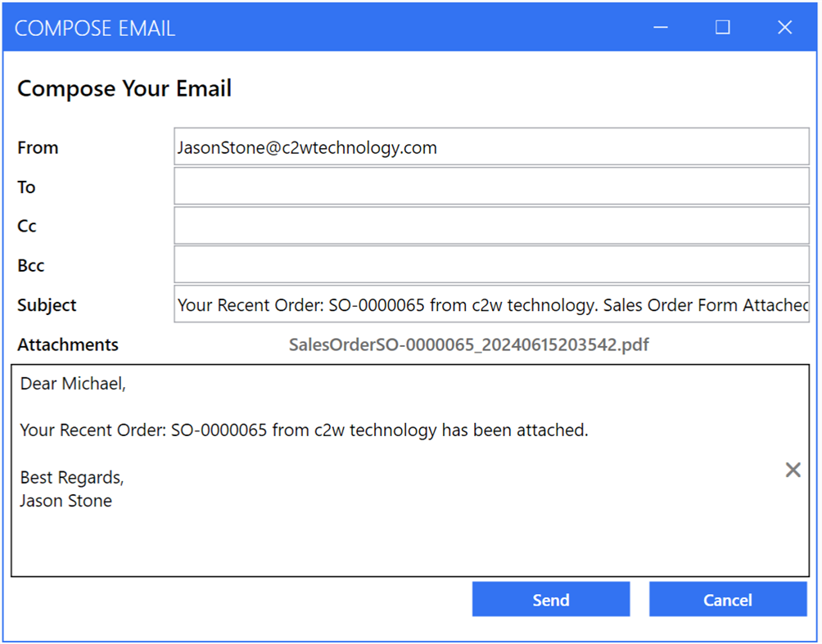Viewport: 822px width, 644px height.
Task: Select the minimize icon on the title bar
Action: point(660,27)
